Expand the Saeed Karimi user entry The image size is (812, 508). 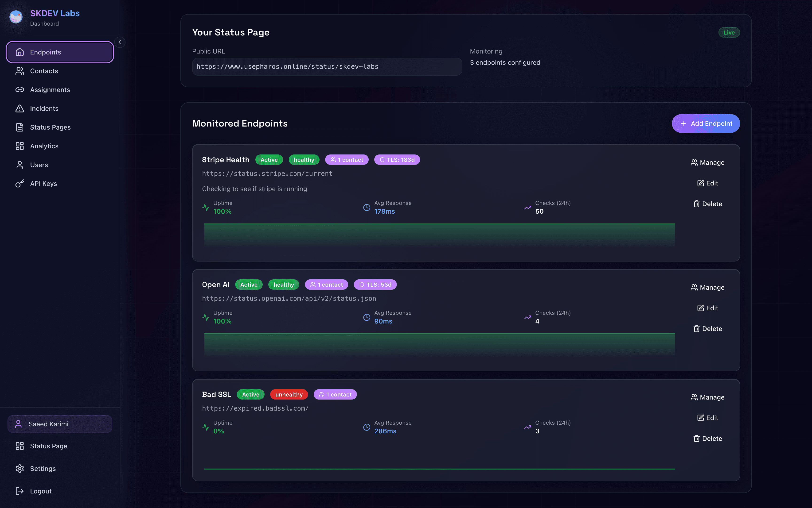(60, 424)
